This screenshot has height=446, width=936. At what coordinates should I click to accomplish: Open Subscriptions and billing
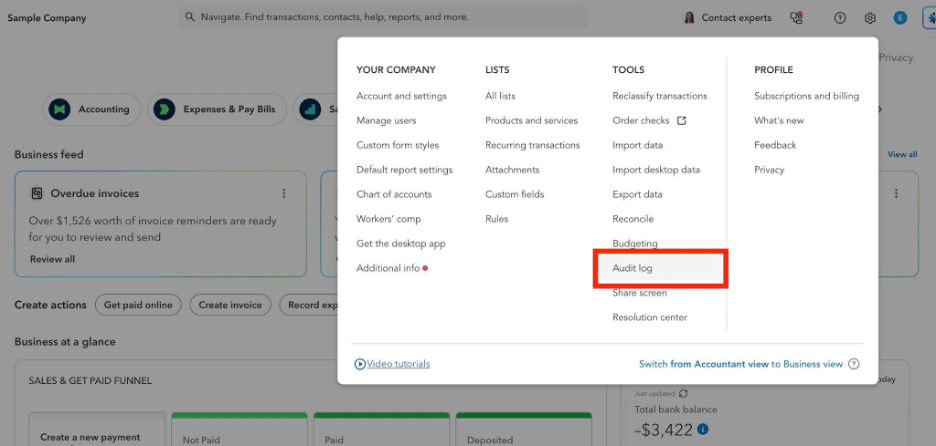pos(806,96)
